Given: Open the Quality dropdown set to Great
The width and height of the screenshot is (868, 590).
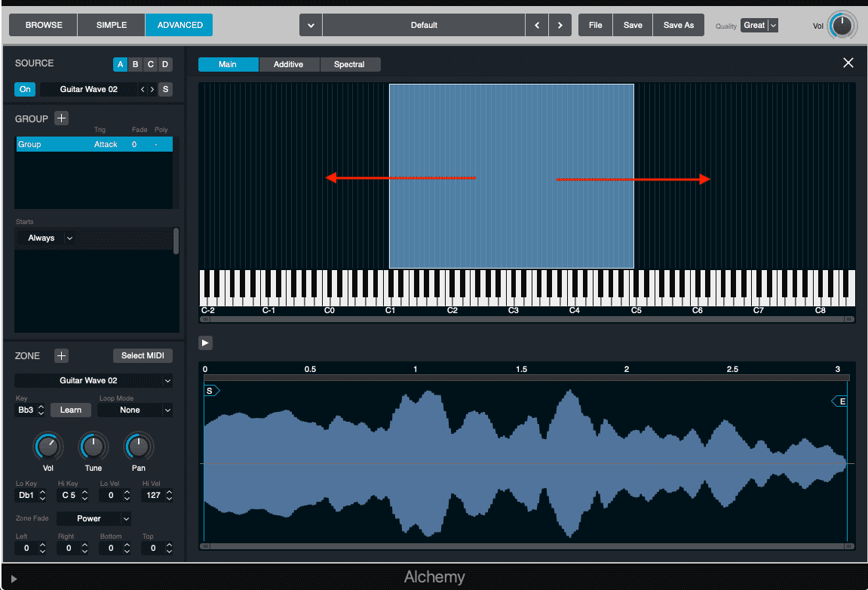Looking at the screenshot, I should (x=759, y=25).
